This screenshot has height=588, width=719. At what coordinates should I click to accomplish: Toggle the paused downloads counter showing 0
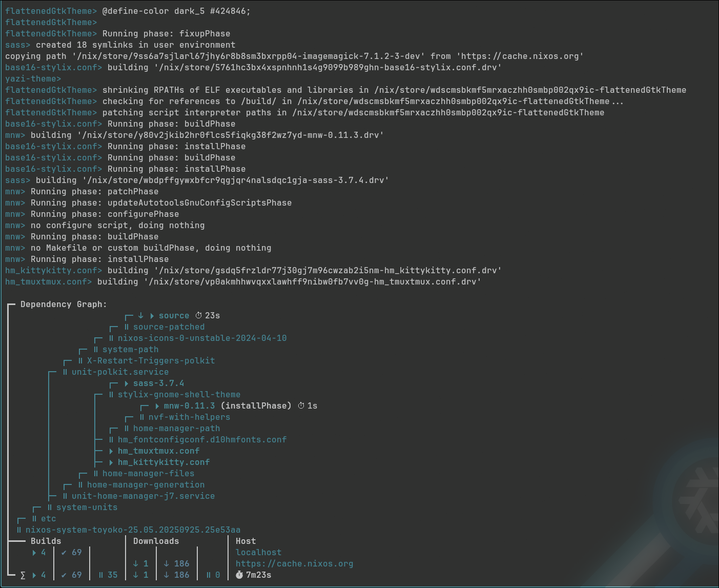[x=212, y=575]
